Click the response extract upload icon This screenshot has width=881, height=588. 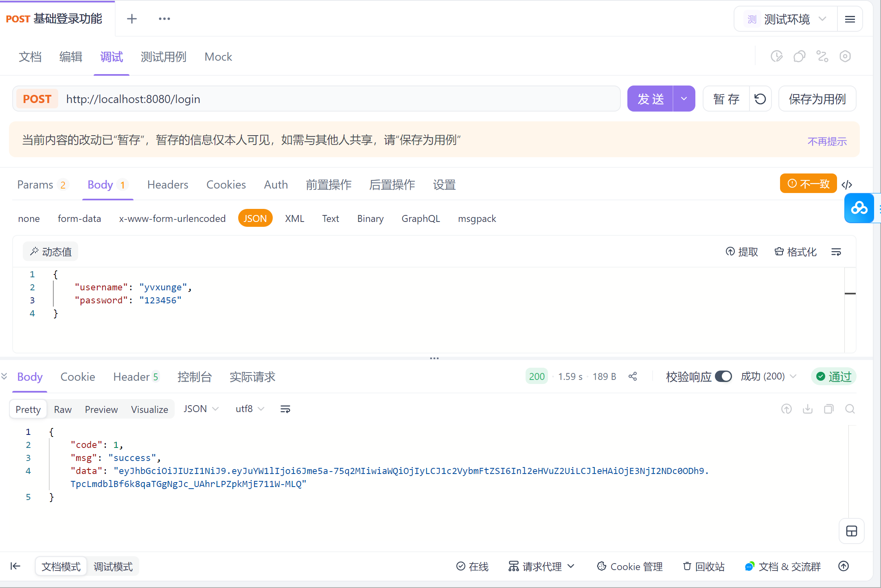pyautogui.click(x=787, y=409)
